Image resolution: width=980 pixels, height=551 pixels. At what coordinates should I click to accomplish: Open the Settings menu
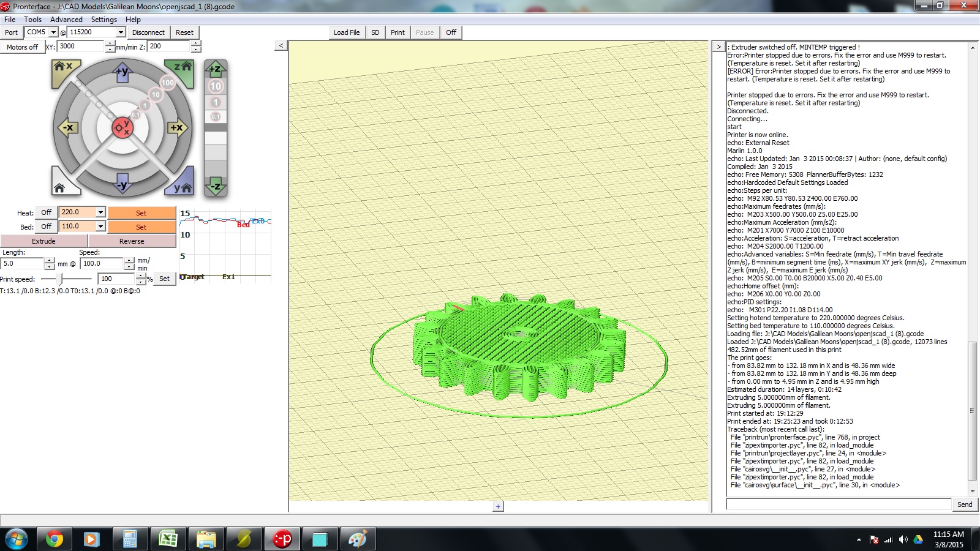point(104,20)
